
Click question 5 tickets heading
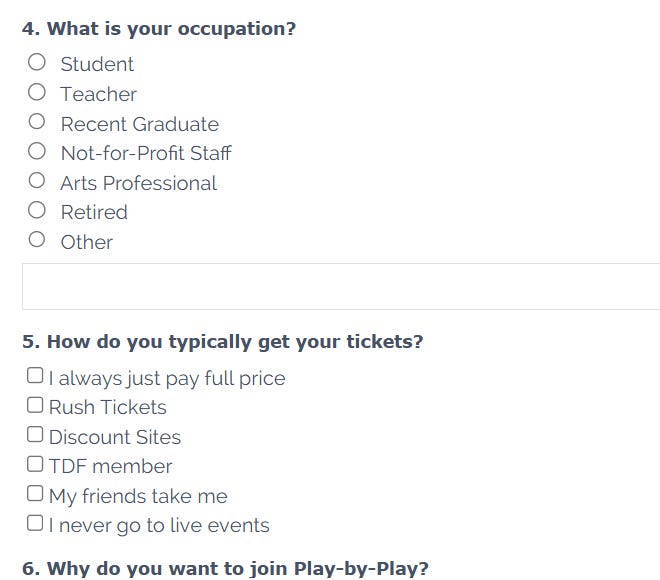point(222,342)
